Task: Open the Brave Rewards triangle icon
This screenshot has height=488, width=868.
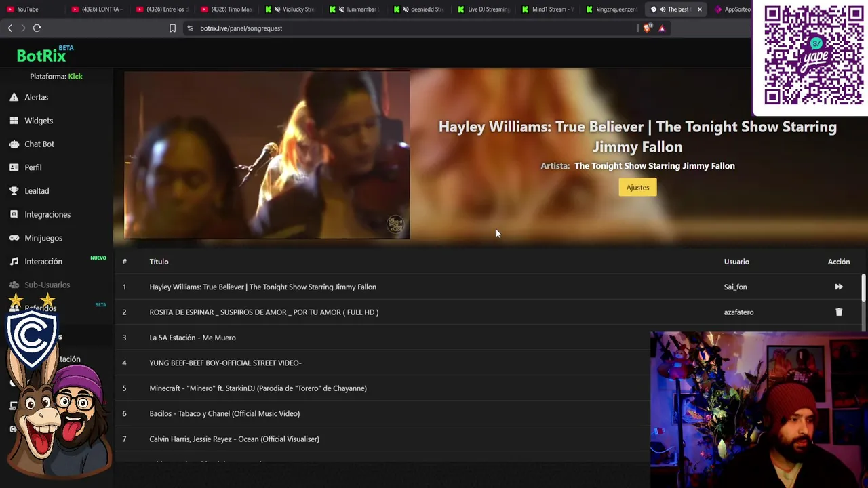Action: [x=662, y=28]
